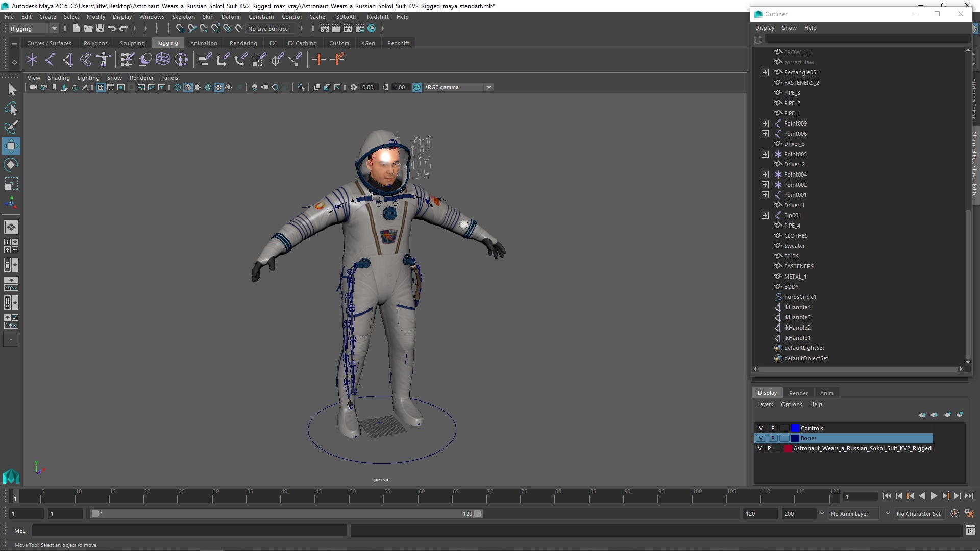Toggle playback P of Controls layer
This screenshot has height=551, width=980.
point(773,428)
